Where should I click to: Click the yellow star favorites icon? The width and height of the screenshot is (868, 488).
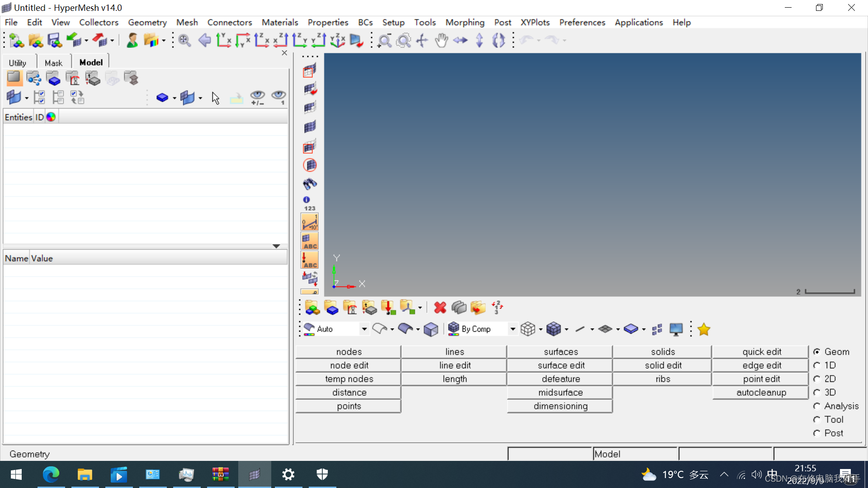[x=703, y=329]
